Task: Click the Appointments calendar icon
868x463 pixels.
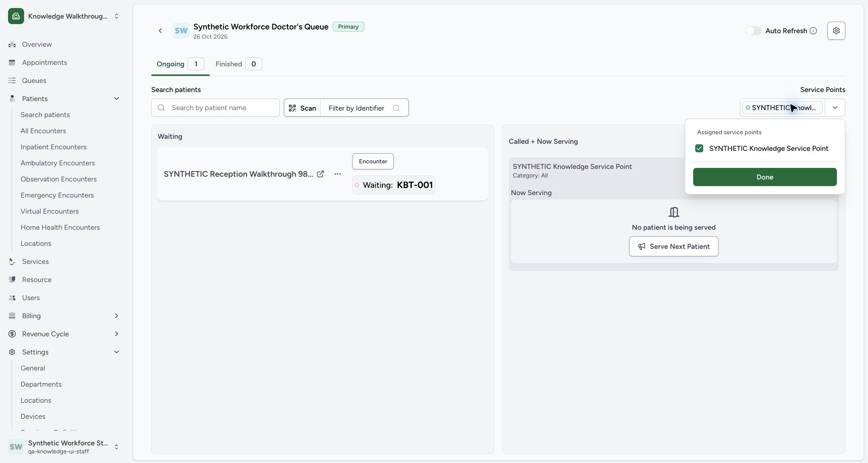Action: click(12, 62)
